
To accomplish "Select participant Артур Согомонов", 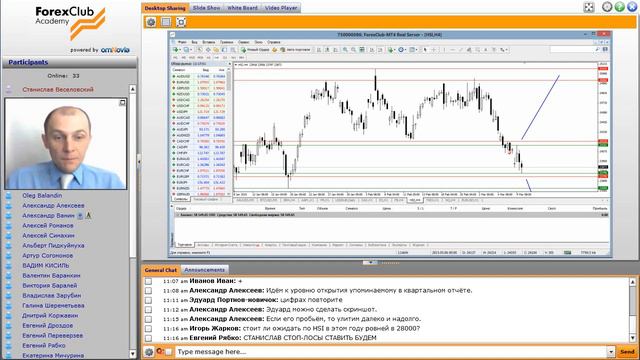I will click(47, 256).
